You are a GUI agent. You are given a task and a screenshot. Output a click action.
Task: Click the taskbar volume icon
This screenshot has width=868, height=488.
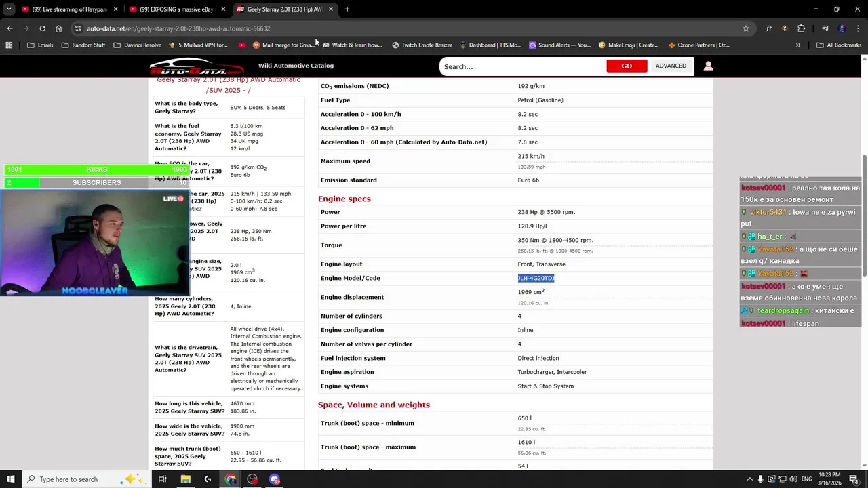click(x=794, y=479)
